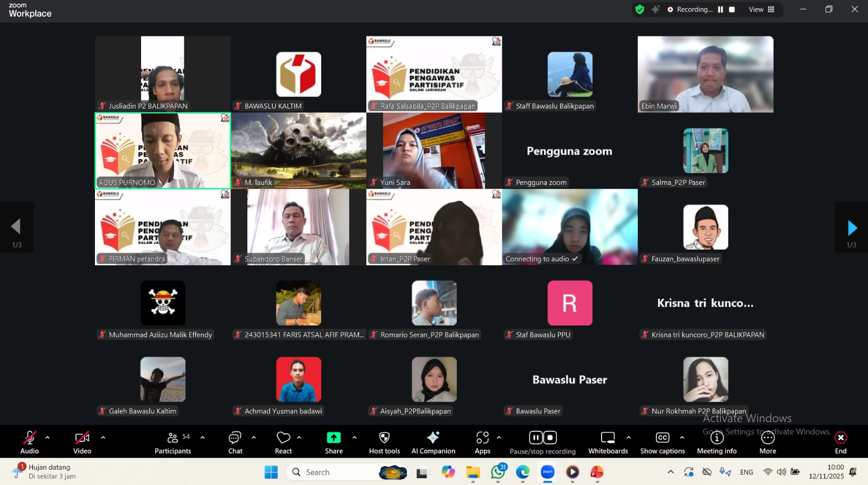The image size is (868, 485).
Task: Expand the Share options chevron
Action: tap(354, 437)
